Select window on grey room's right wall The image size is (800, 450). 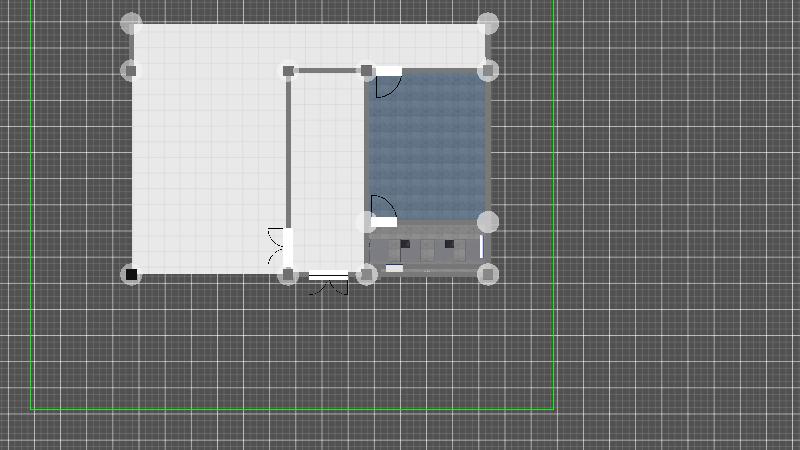pos(481,246)
